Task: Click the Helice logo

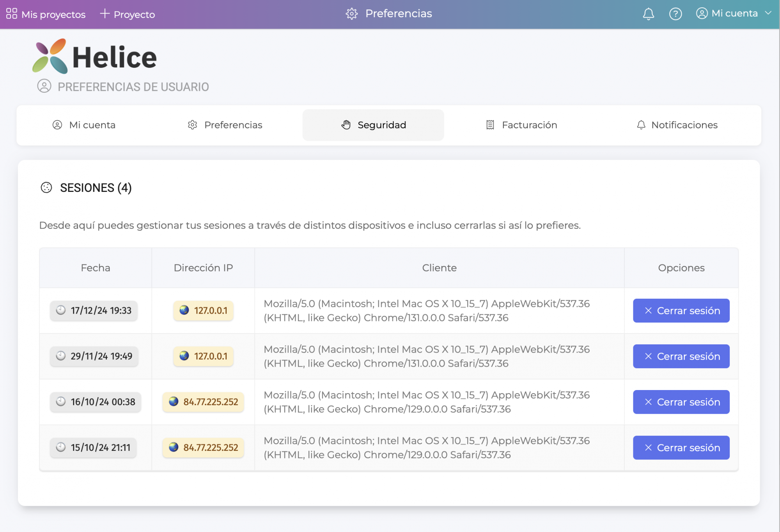Action: (x=94, y=56)
